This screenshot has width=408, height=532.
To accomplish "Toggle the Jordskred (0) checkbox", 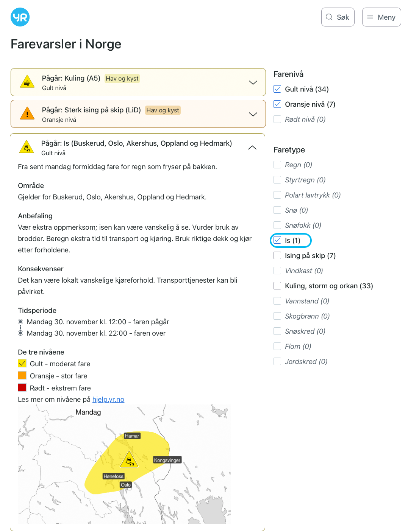I will click(x=277, y=361).
